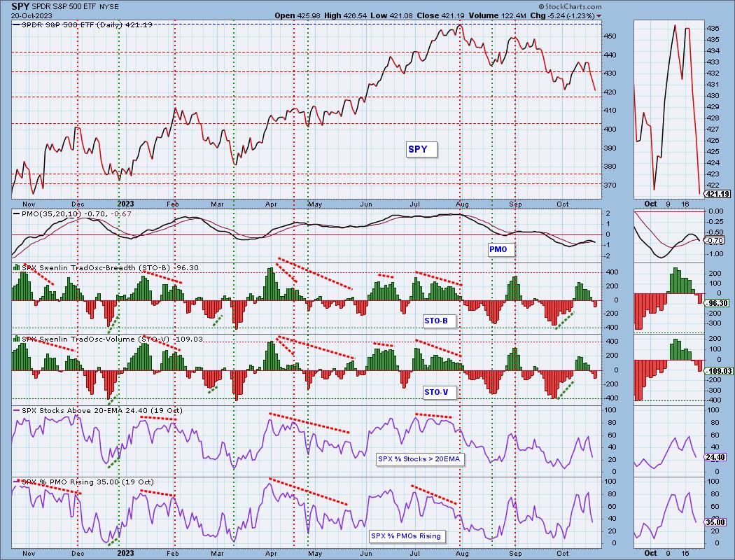Click the PMO(35,20,10) legend line marker
This screenshot has height=560, width=735.
point(17,212)
